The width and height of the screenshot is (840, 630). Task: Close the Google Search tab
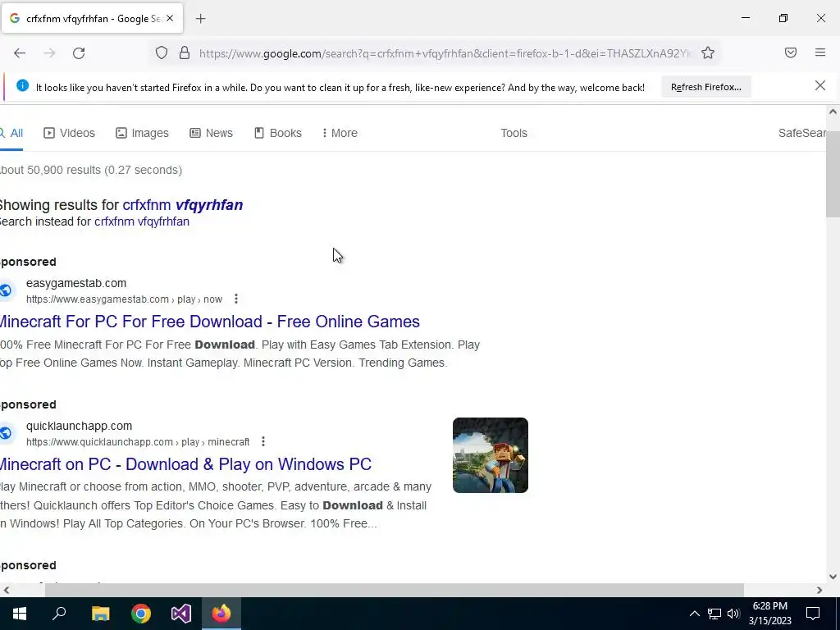(x=170, y=18)
